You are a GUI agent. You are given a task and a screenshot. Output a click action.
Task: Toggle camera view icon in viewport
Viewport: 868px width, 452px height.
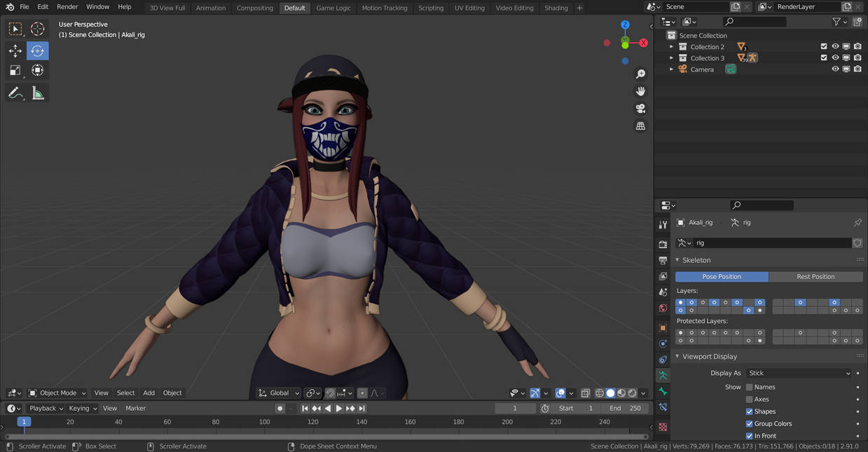(640, 109)
